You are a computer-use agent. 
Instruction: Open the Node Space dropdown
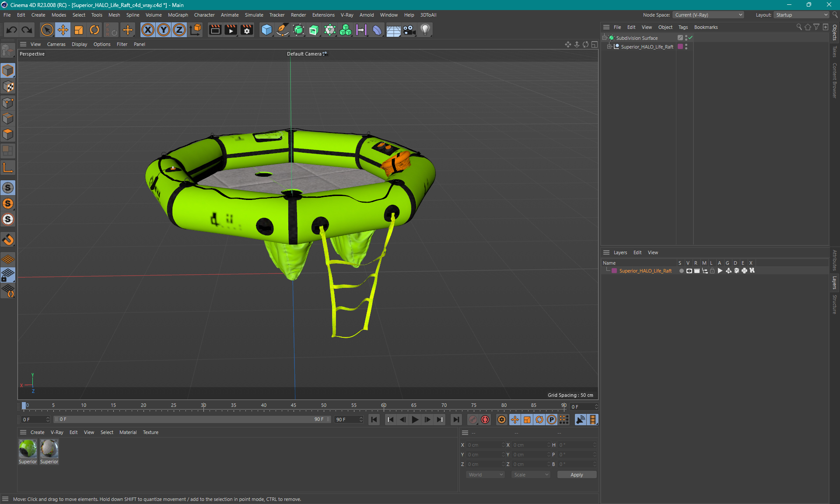(708, 15)
